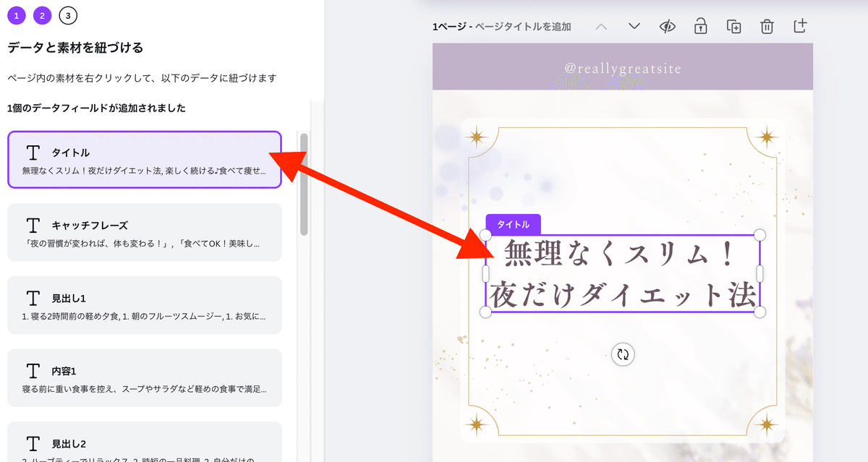
Task: Lock the page with the padlock icon
Action: 700,27
